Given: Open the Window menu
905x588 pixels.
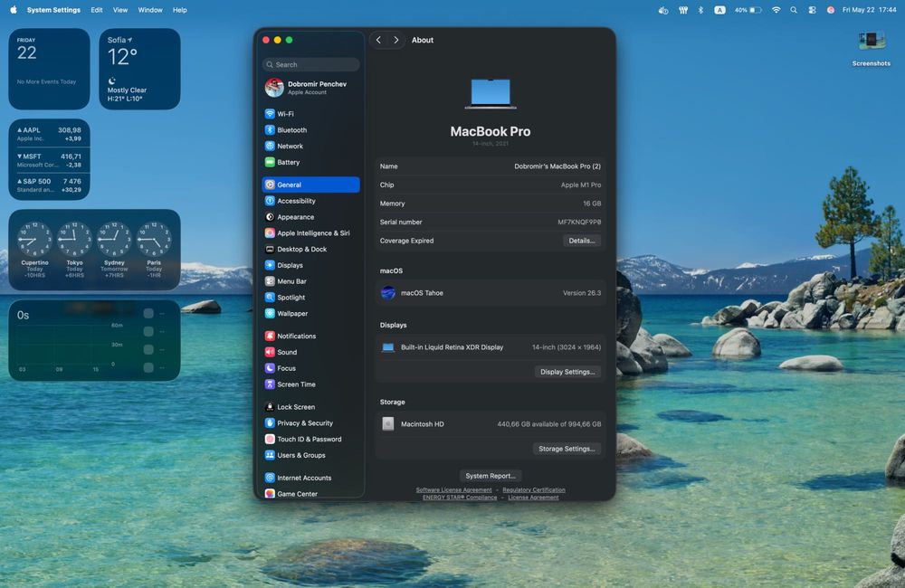Looking at the screenshot, I should pyautogui.click(x=150, y=10).
